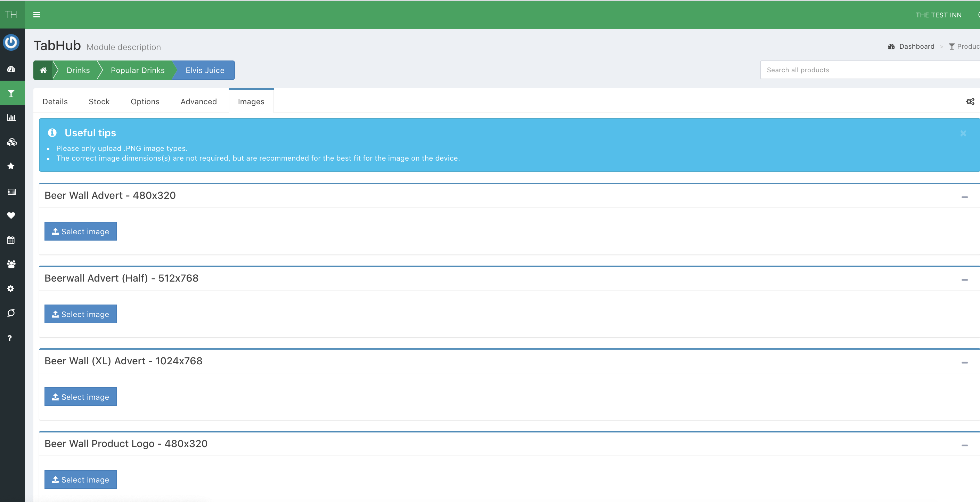Open the gears settings icon on tab bar
This screenshot has width=980, height=502.
(x=970, y=102)
